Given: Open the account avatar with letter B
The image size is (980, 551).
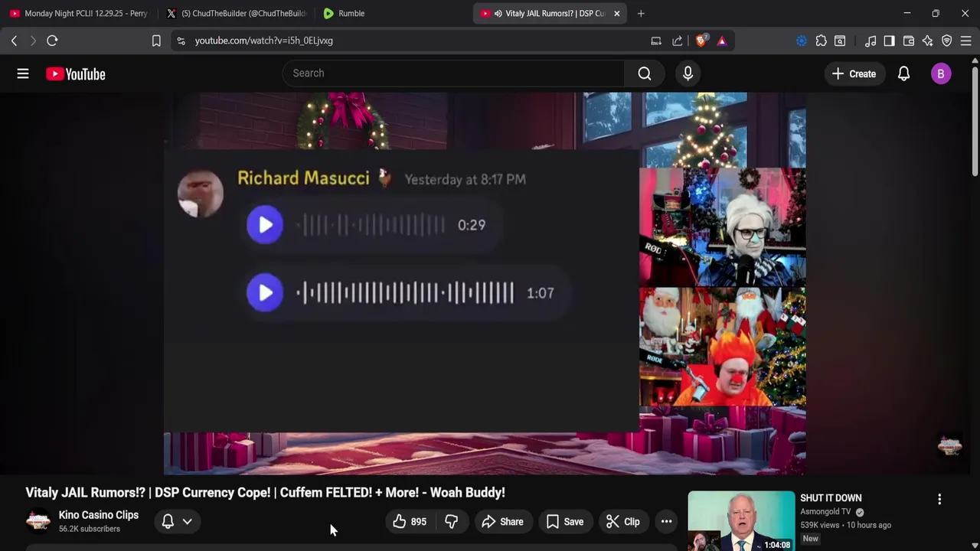Looking at the screenshot, I should [941, 73].
